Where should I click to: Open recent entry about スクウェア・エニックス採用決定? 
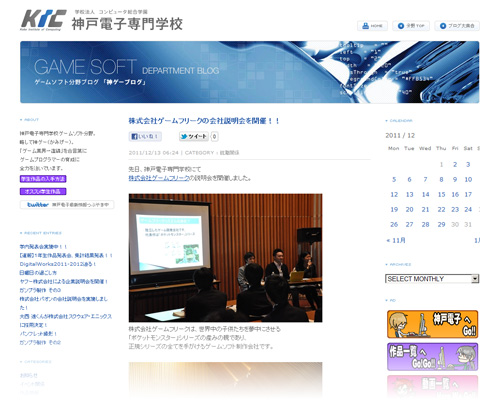66,320
